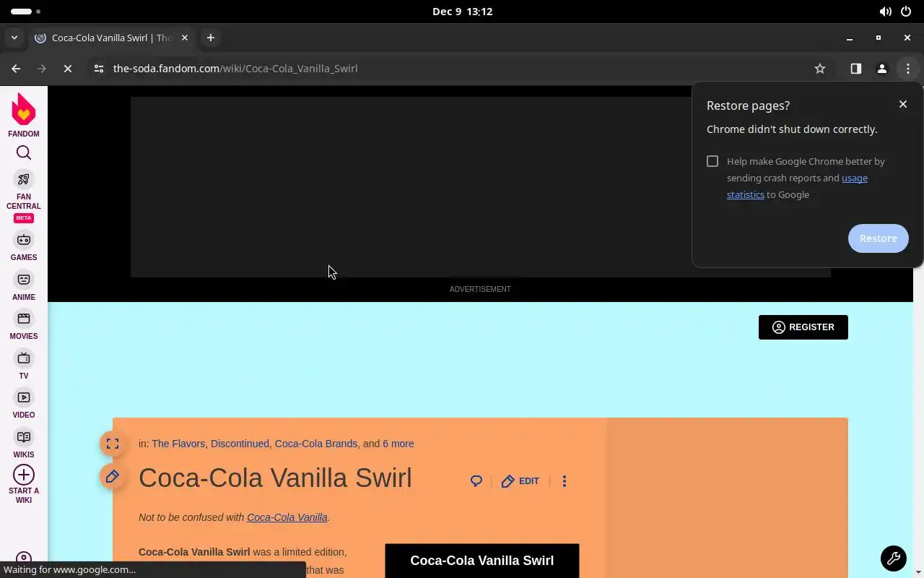Open the Wikis sidebar icon
The image size is (924, 578).
[24, 437]
